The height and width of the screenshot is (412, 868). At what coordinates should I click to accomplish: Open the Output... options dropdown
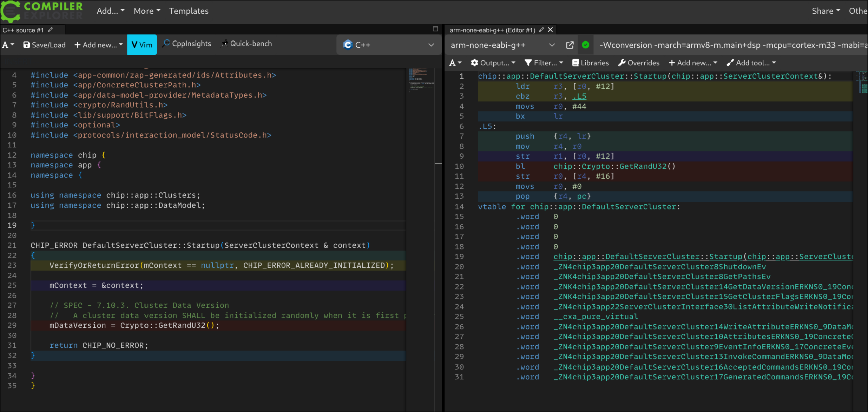493,63
